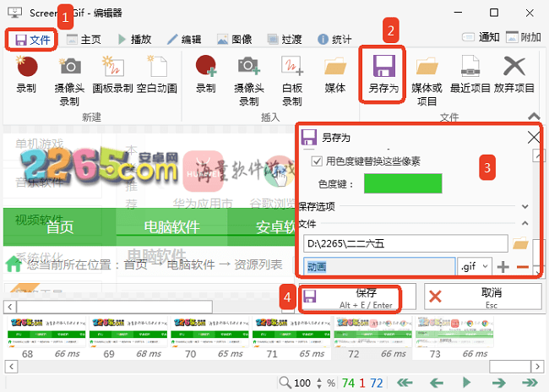Click the zoom magnifier icon
This screenshot has width=549, height=392.
point(285,382)
